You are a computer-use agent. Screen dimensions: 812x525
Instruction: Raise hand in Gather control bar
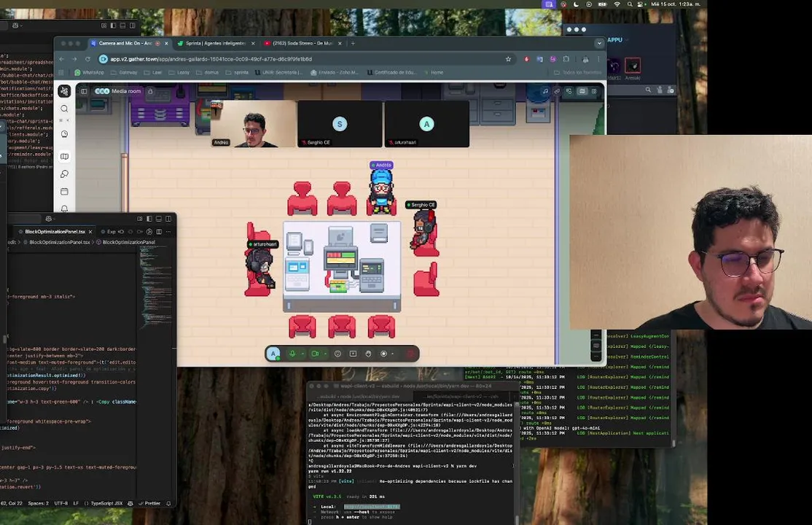point(368,354)
